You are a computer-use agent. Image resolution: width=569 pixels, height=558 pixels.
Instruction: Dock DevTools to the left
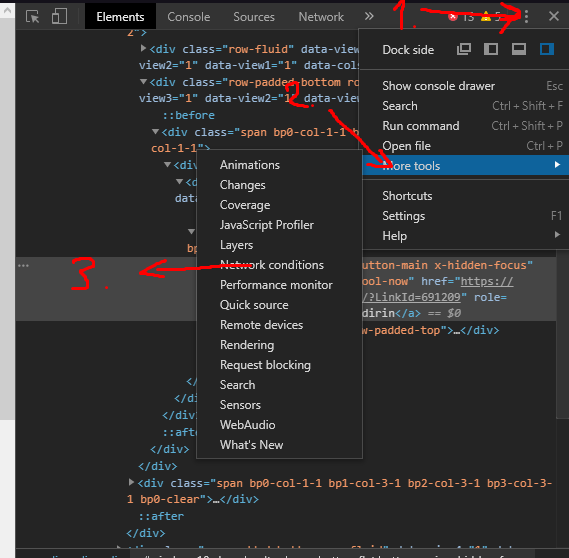tap(491, 49)
